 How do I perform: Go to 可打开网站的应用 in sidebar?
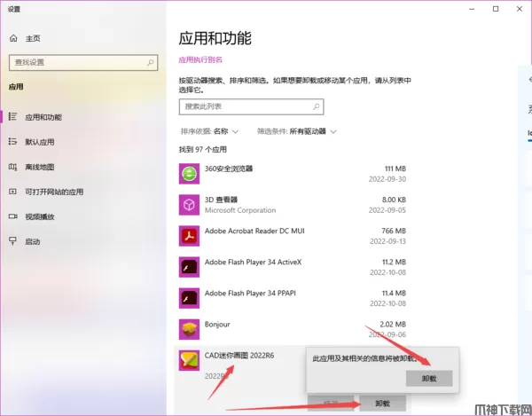pyautogui.click(x=54, y=192)
